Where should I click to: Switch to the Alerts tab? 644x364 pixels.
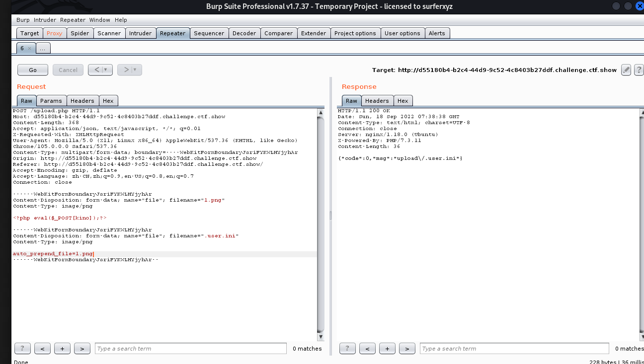pos(437,33)
